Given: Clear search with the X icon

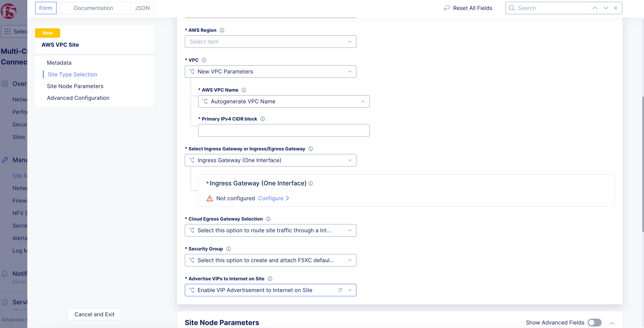Looking at the screenshot, I should click(616, 8).
